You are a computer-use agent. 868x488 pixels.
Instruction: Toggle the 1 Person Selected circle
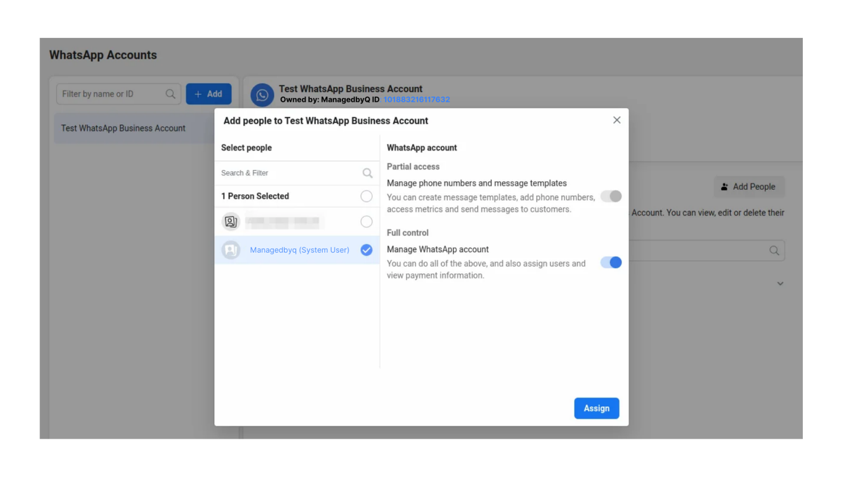tap(366, 196)
